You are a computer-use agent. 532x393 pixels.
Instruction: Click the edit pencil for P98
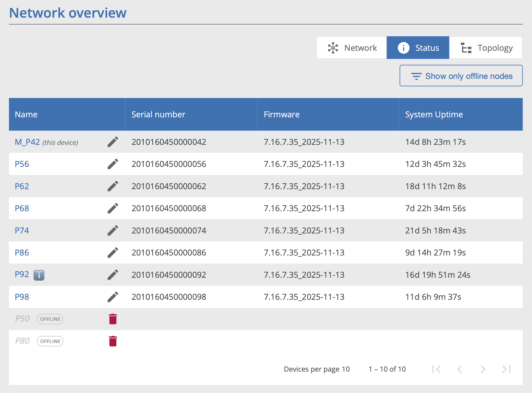coord(113,297)
